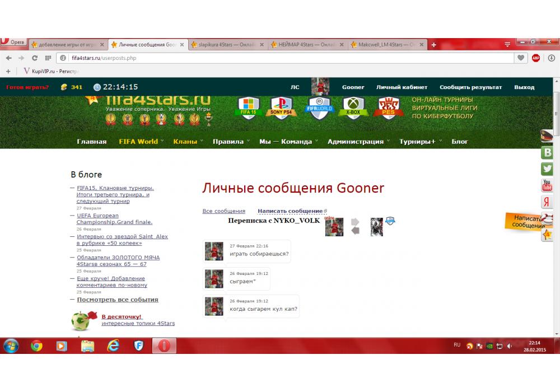The height and width of the screenshot is (392, 560).
Task: Click Сообщить результат in top bar
Action: coord(470,87)
